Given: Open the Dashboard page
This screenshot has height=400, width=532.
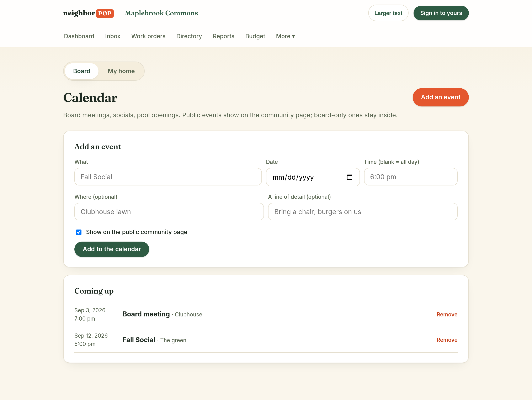Looking at the screenshot, I should point(79,36).
